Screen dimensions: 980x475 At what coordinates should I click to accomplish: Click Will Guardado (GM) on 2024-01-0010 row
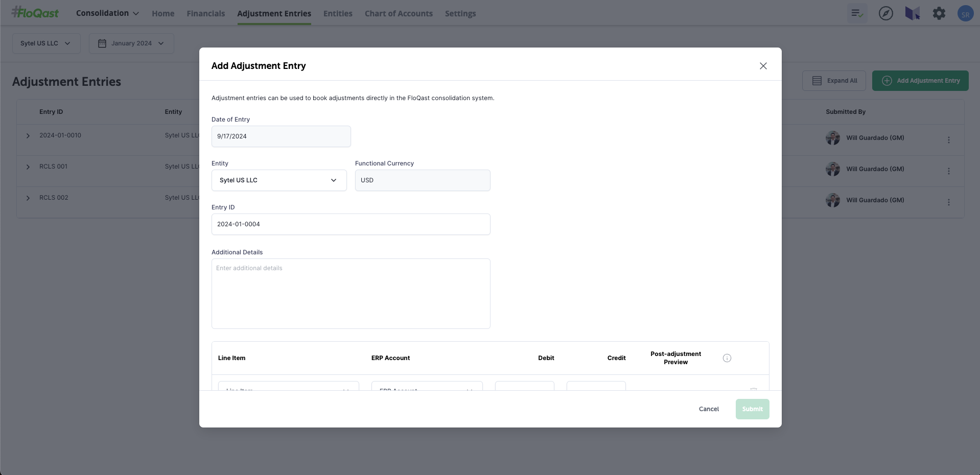[x=875, y=138]
